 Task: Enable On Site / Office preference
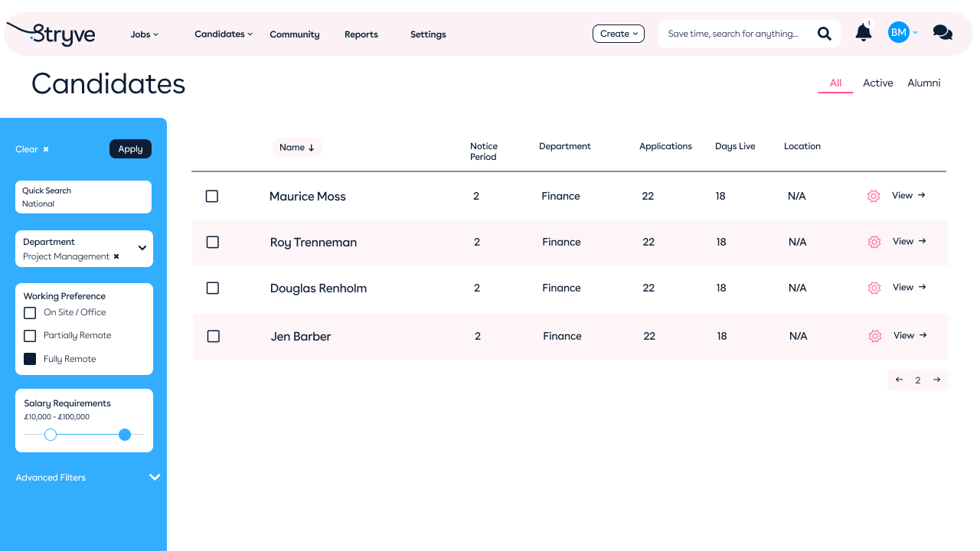click(30, 312)
